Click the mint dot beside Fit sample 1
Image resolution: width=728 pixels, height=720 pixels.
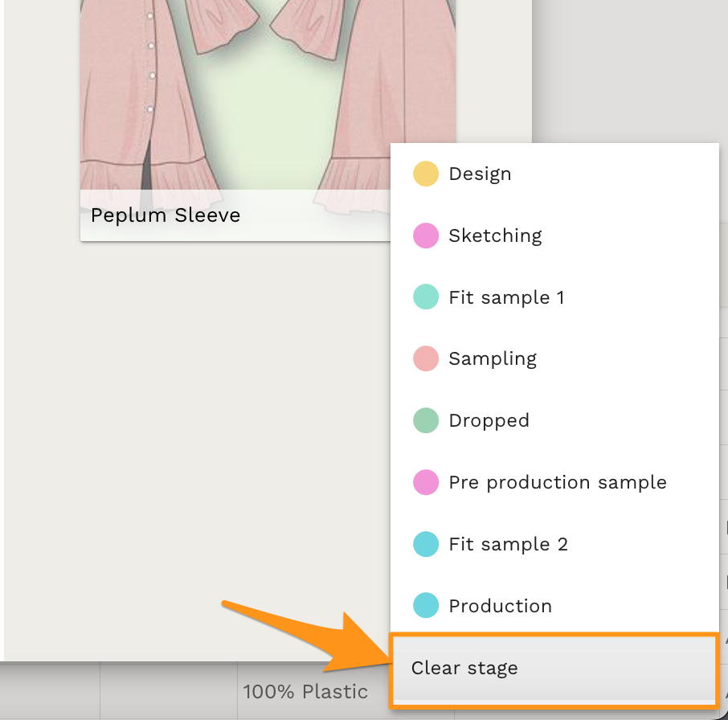[x=426, y=297]
